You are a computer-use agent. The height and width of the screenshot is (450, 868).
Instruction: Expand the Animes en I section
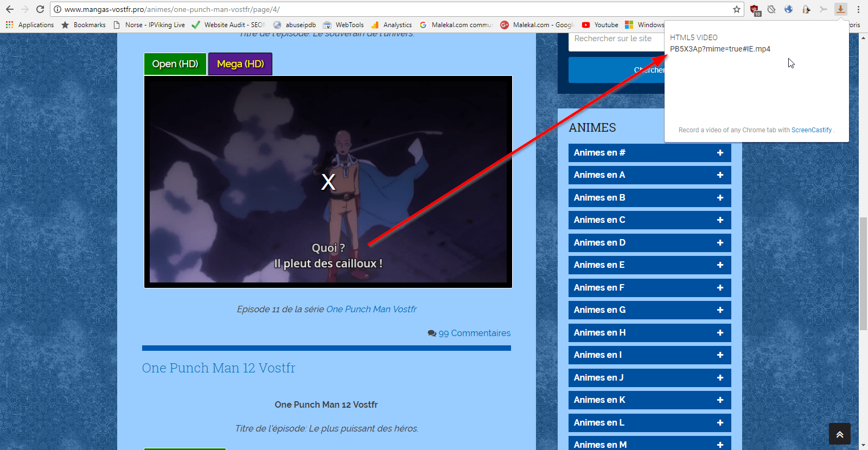pos(650,355)
